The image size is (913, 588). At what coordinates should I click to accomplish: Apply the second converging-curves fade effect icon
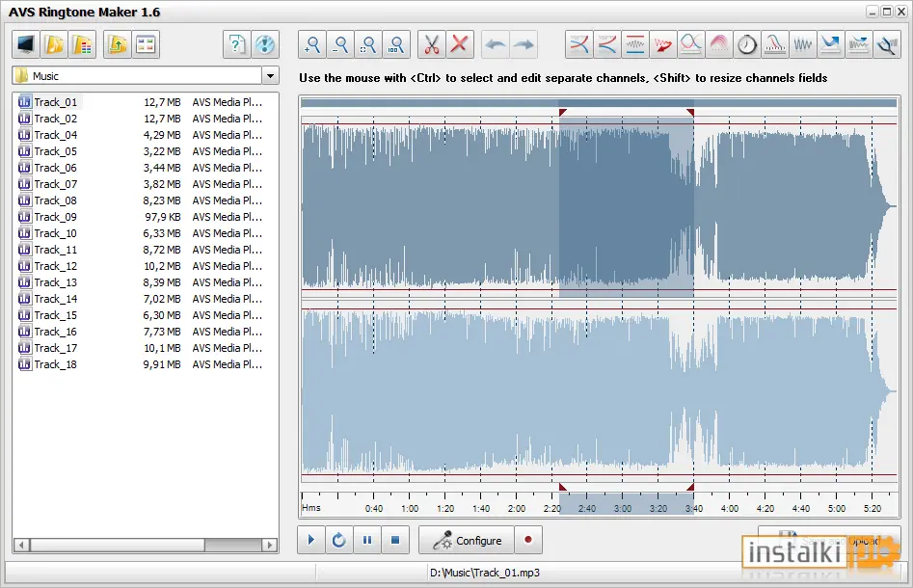(607, 45)
